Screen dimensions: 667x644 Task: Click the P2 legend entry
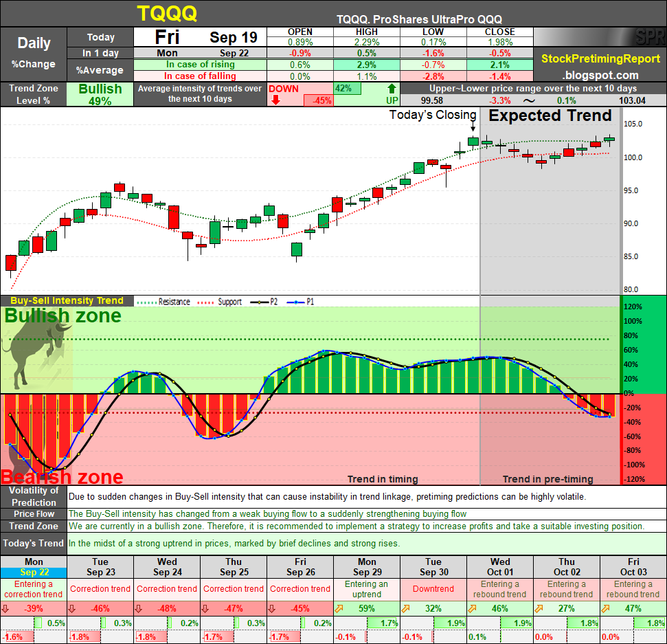pyautogui.click(x=264, y=302)
